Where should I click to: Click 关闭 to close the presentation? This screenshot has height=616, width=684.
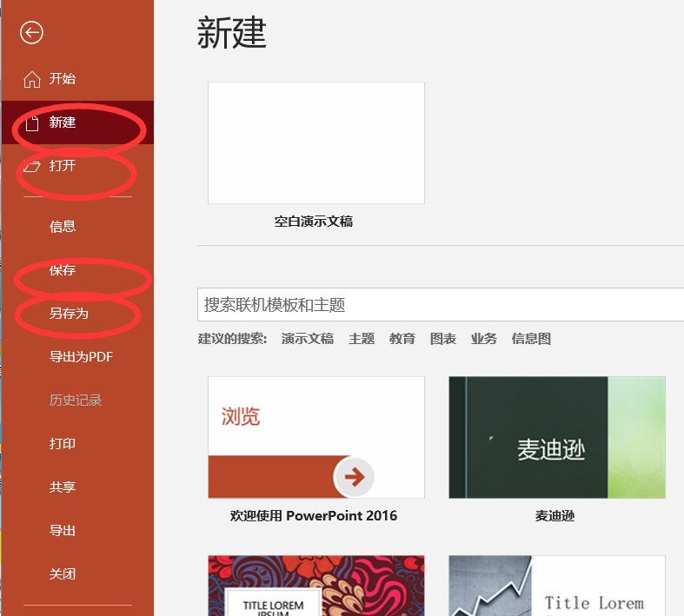click(77, 573)
